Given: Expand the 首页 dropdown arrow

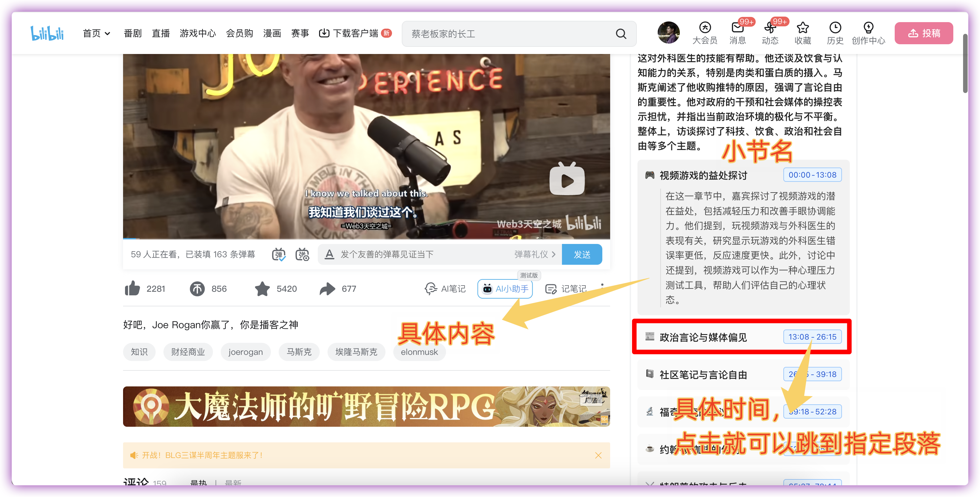Looking at the screenshot, I should pyautogui.click(x=108, y=34).
